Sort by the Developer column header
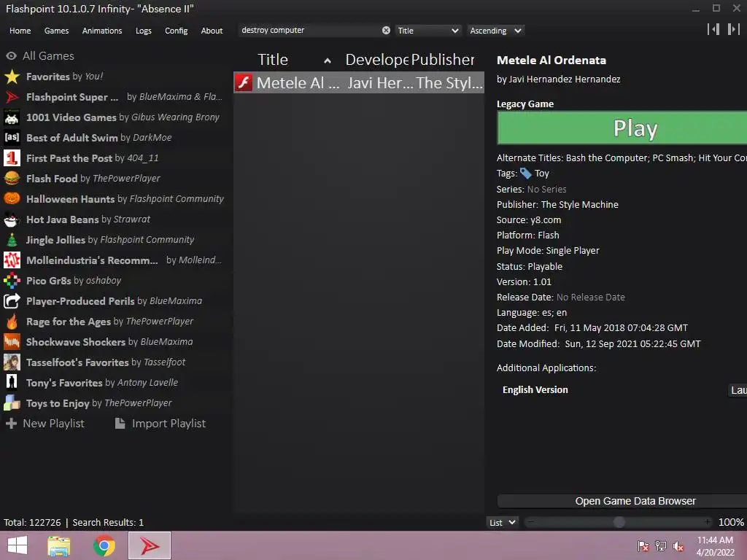The image size is (747, 560). click(377, 60)
